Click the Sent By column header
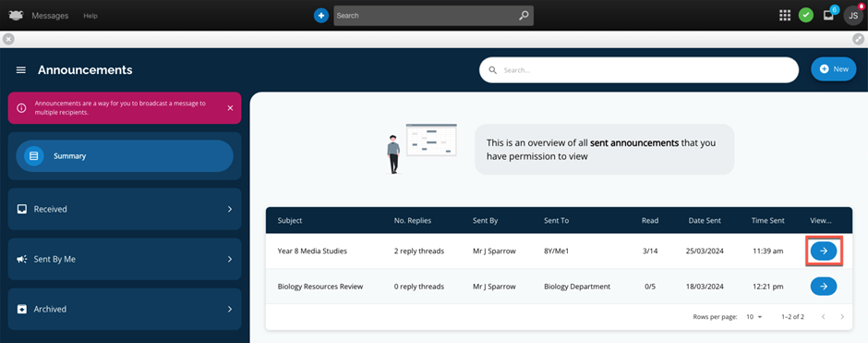 486,221
